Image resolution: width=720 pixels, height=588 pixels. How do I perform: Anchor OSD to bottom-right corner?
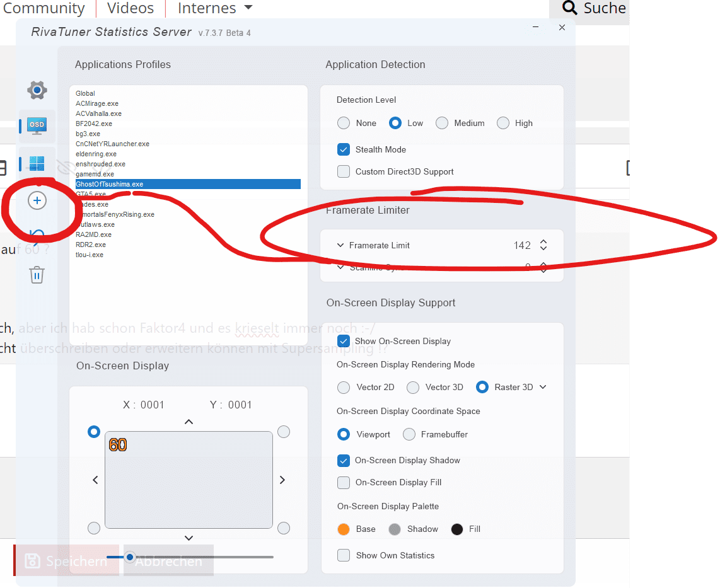tap(284, 528)
